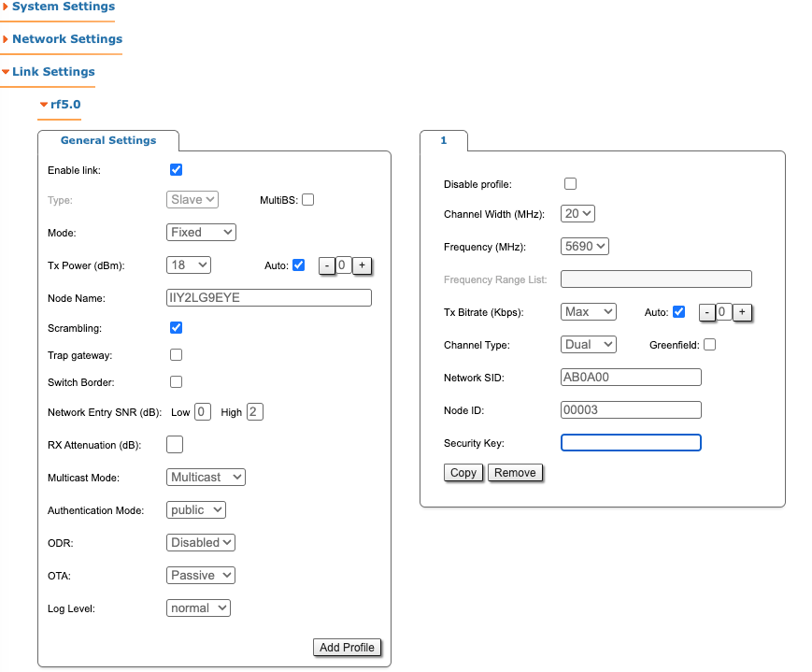This screenshot has height=672, width=812.
Task: Open the Log Level dropdown
Action: [x=198, y=608]
